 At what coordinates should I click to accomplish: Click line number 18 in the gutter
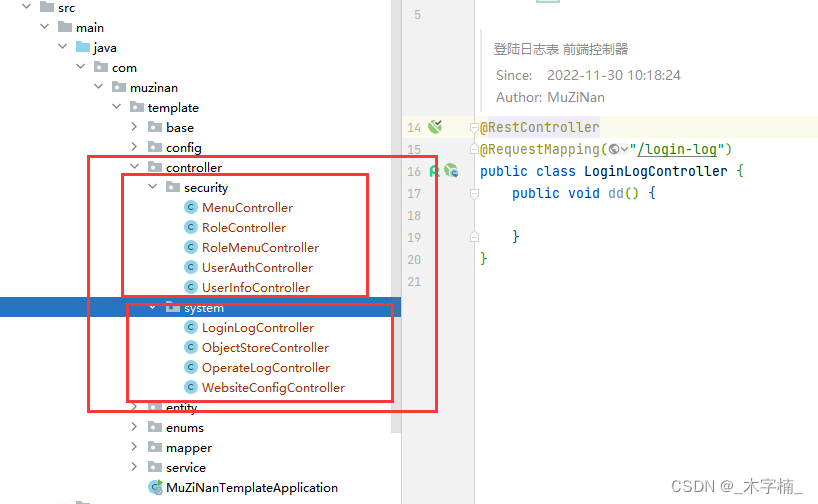click(414, 215)
